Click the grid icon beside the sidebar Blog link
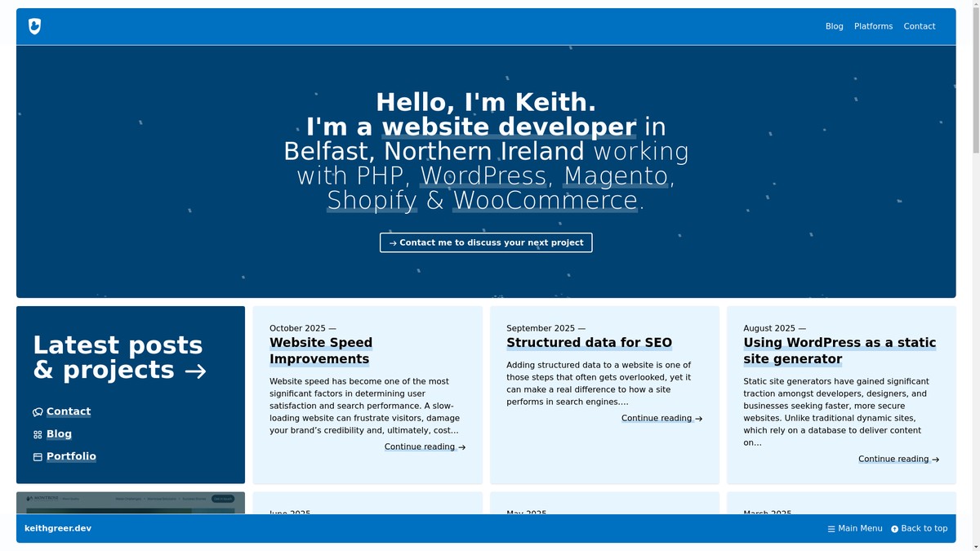Image resolution: width=980 pixels, height=551 pixels. point(38,435)
